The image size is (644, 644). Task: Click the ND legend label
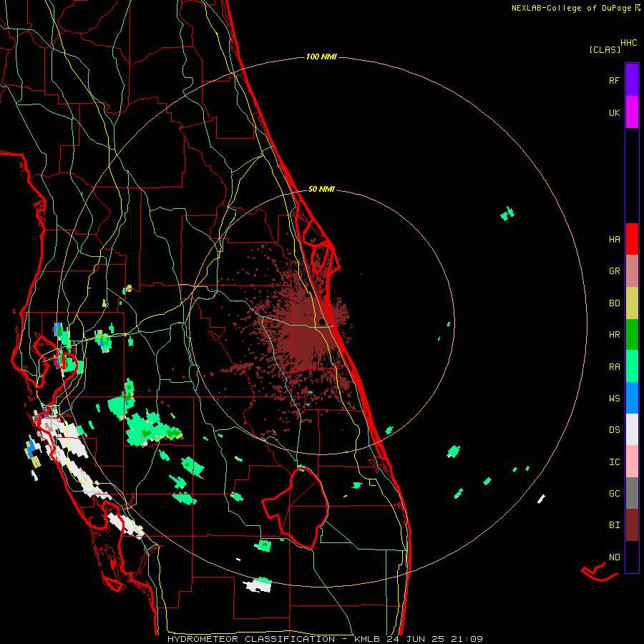[x=614, y=557]
